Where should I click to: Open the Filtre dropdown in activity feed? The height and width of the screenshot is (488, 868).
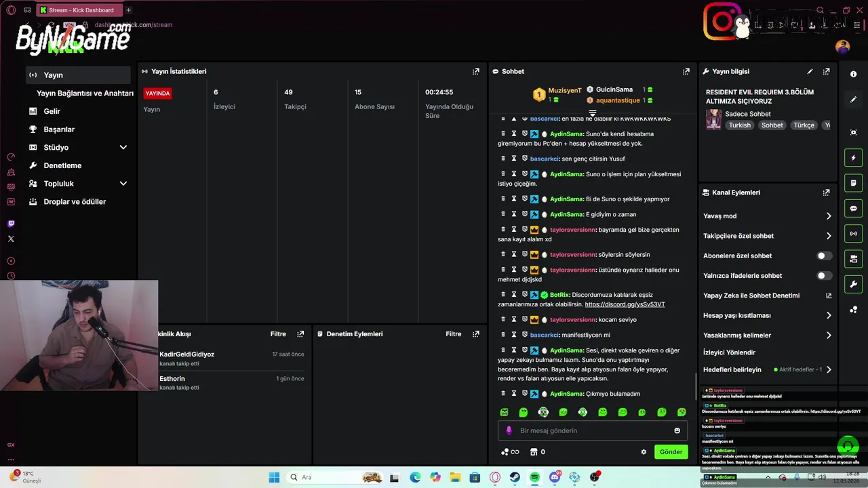[x=278, y=334]
